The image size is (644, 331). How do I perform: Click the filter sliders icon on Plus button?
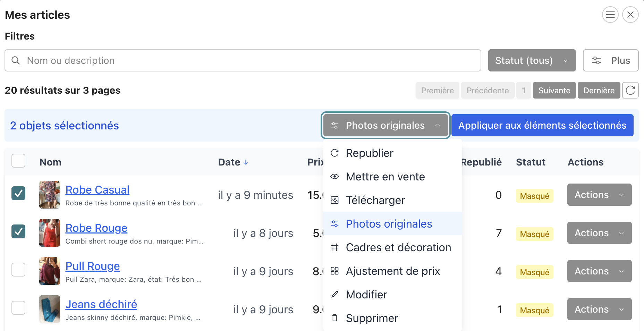(x=597, y=60)
